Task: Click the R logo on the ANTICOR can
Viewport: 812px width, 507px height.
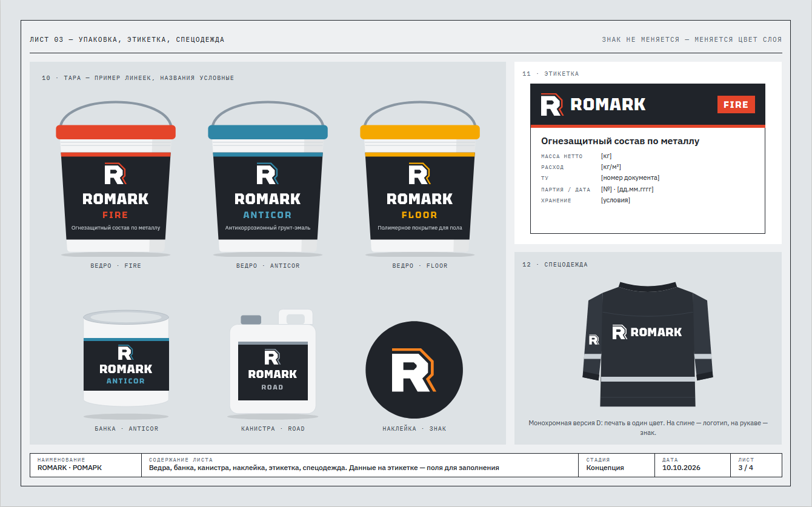Action: (125, 353)
